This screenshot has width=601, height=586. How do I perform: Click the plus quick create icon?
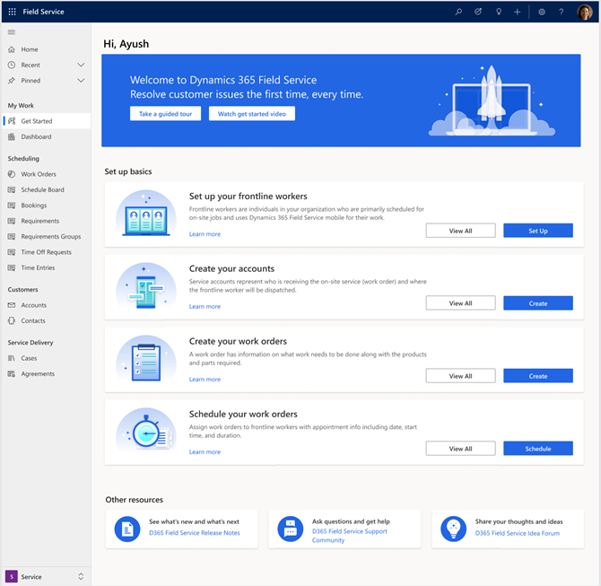517,12
